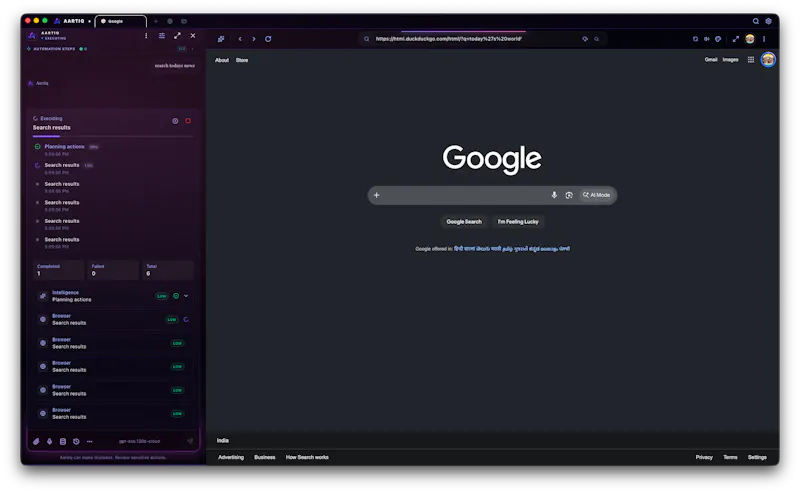This screenshot has width=800, height=493.
Task: Open Google Images link
Action: [730, 60]
